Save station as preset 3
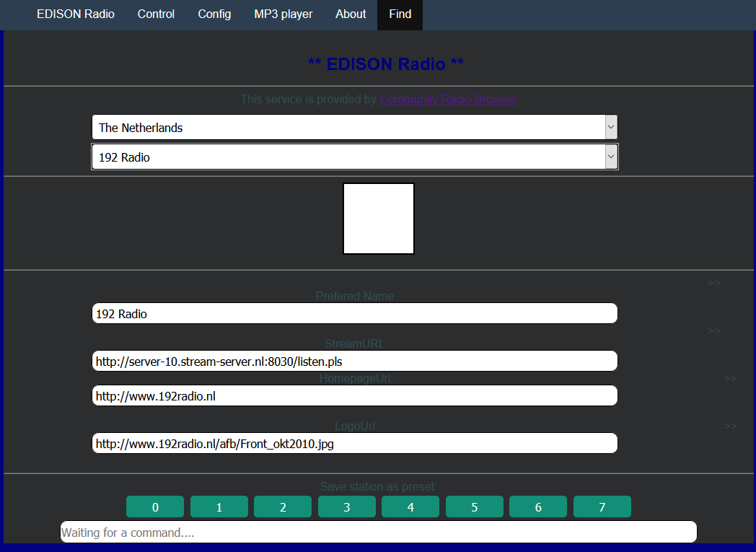Image resolution: width=756 pixels, height=552 pixels. pos(347,507)
